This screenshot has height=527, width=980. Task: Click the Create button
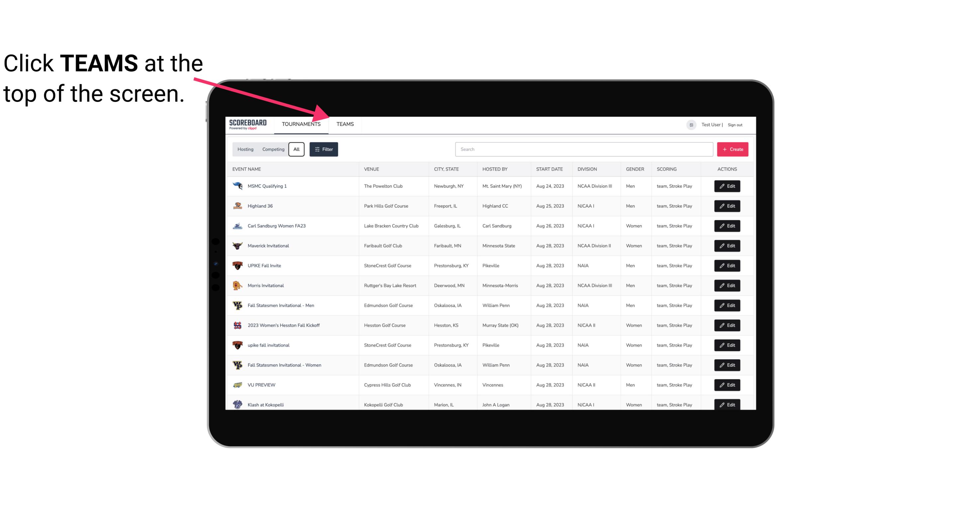tap(733, 149)
